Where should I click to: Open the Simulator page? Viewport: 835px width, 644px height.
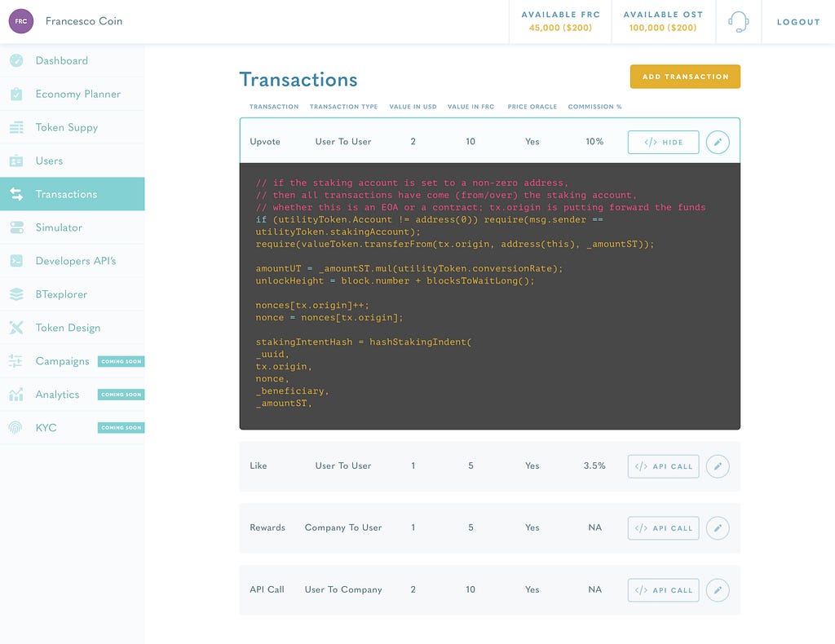pyautogui.click(x=73, y=227)
